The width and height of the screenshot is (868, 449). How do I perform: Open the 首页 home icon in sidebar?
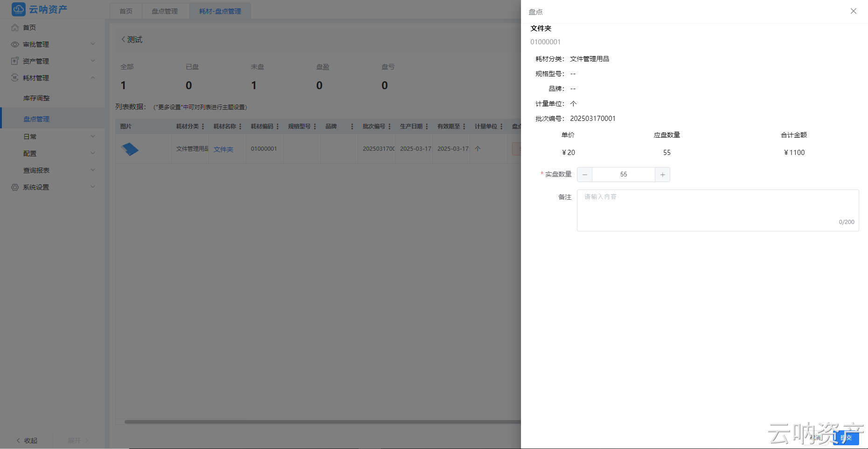pos(14,28)
